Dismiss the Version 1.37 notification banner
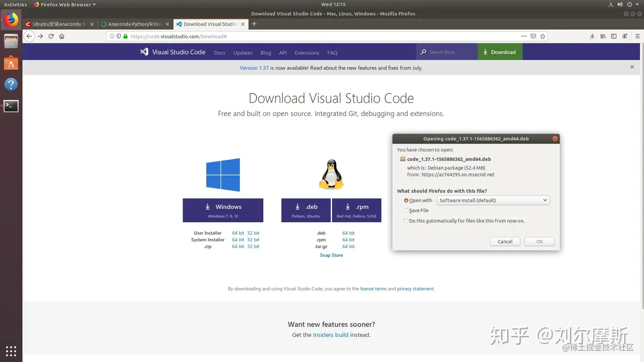 (x=632, y=67)
